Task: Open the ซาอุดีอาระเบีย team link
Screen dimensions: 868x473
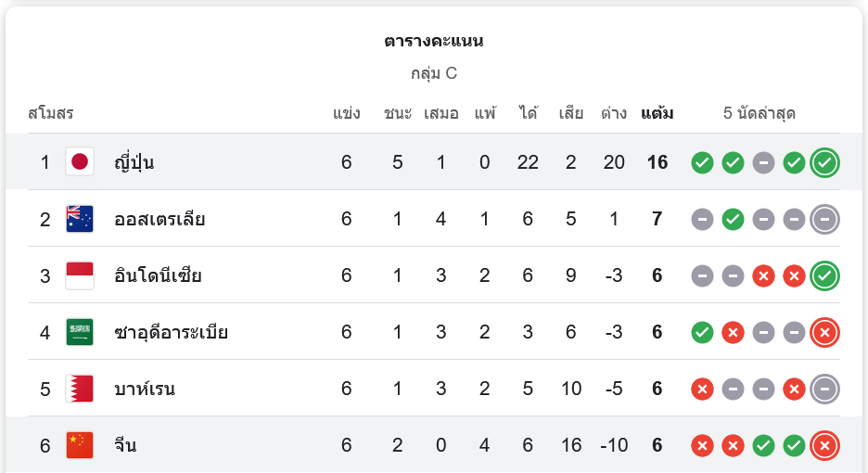Action: pyautogui.click(x=171, y=332)
